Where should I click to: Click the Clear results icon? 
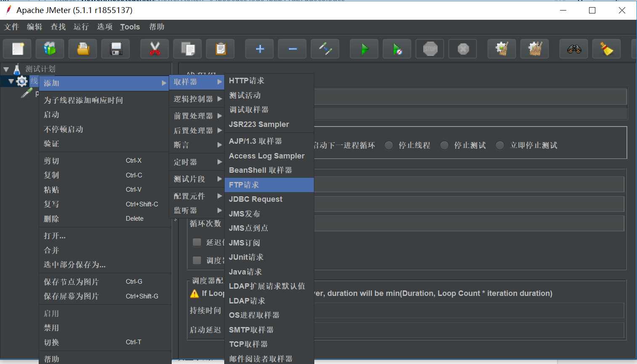[x=502, y=49]
